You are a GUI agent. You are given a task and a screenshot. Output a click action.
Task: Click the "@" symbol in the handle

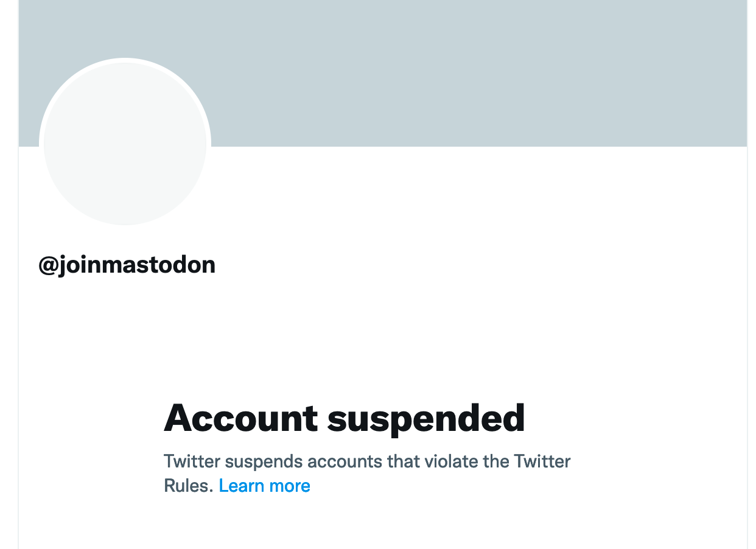[x=48, y=265]
